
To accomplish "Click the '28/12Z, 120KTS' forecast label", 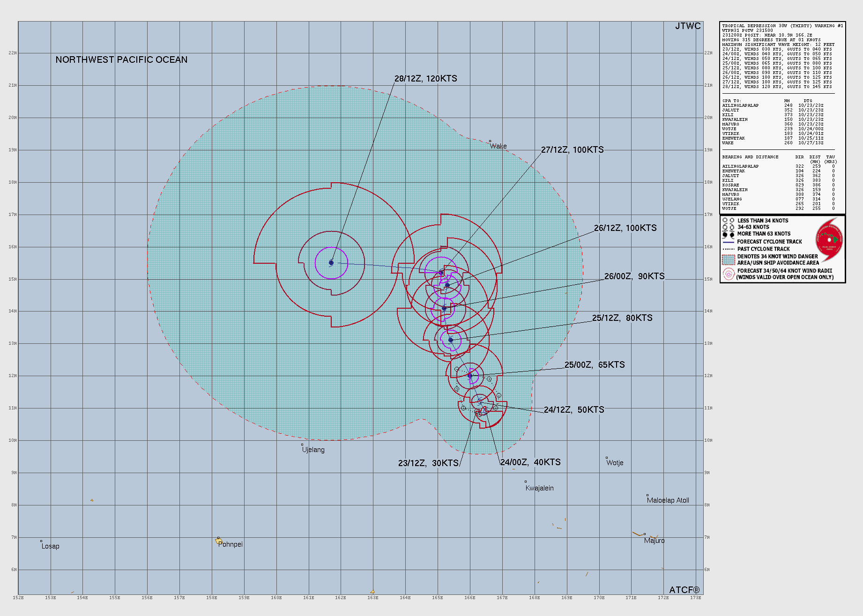I will coord(425,79).
